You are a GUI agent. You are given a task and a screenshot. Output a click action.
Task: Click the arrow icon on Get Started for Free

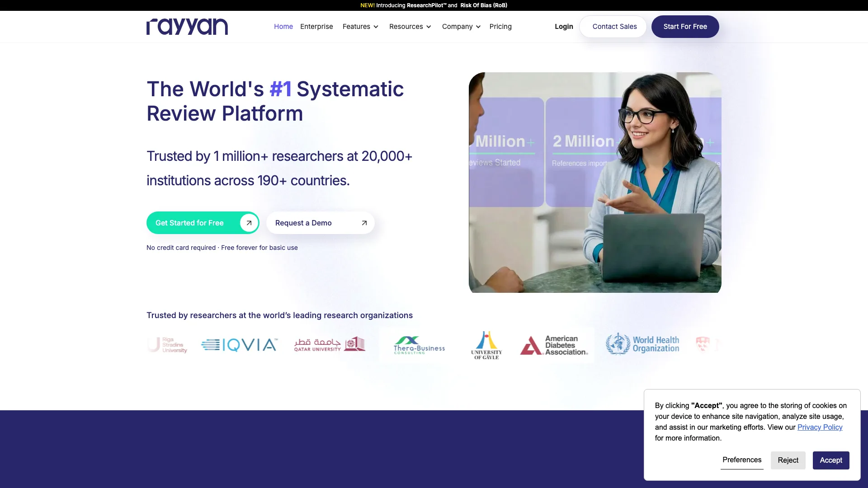tap(249, 223)
